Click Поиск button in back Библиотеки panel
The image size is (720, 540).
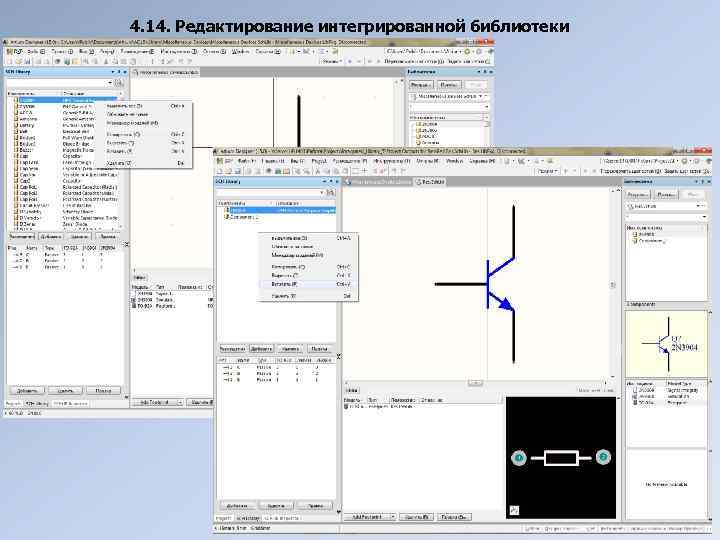[x=448, y=85]
